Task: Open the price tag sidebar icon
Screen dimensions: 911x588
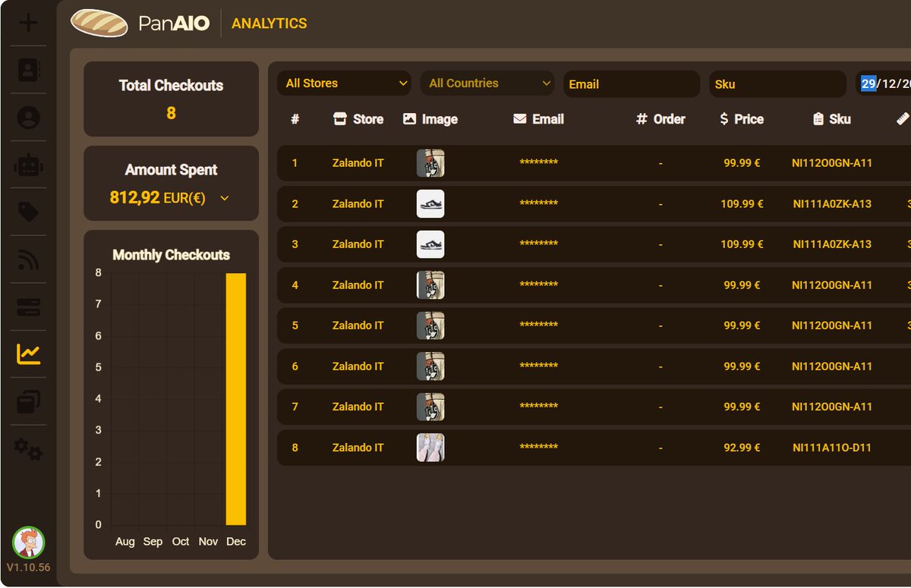Action: click(x=28, y=212)
